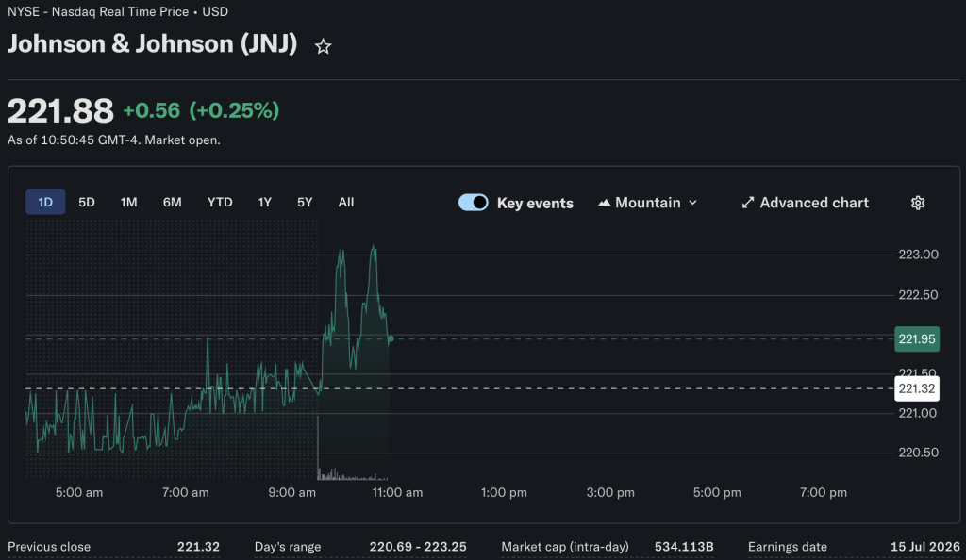Switch to the 5Y range tab
Screen dimensions: 966x560
[x=305, y=202]
